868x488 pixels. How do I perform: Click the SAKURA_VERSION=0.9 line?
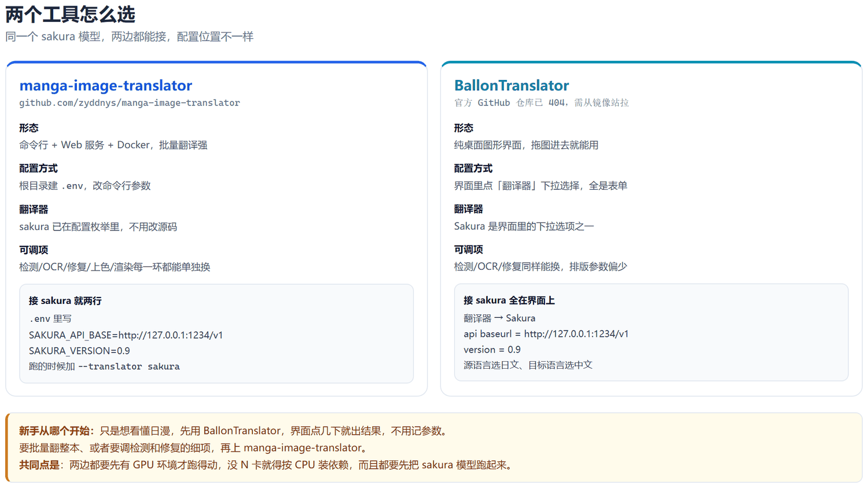click(x=79, y=351)
